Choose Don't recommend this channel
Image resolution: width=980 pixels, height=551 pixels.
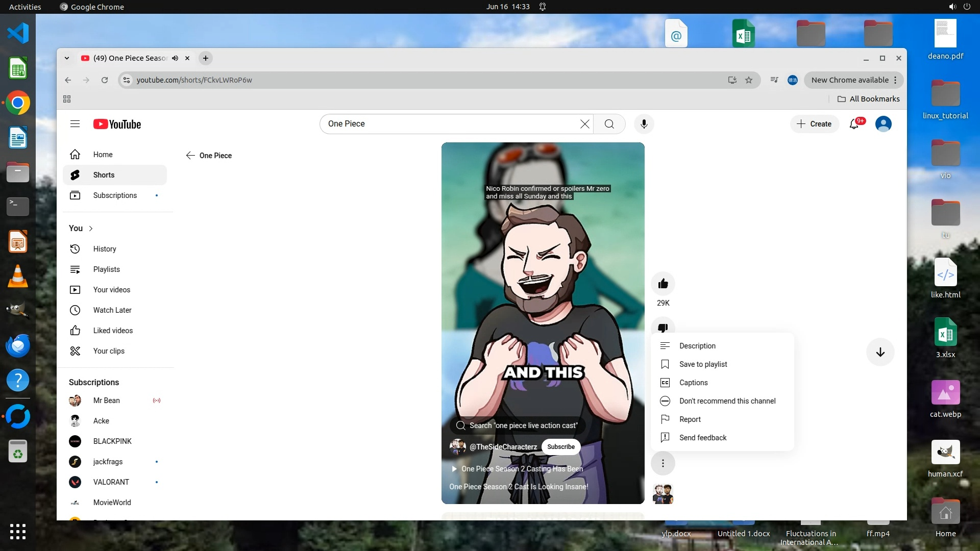pos(727,401)
